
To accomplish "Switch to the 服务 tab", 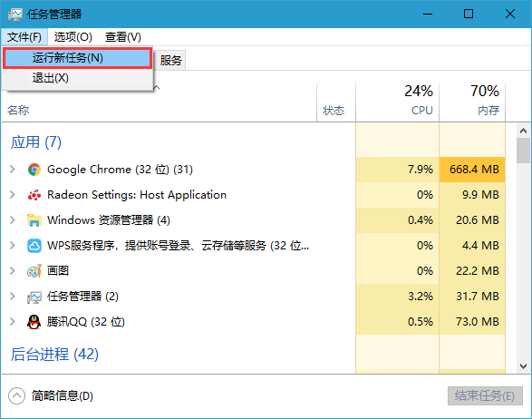I will (x=170, y=61).
